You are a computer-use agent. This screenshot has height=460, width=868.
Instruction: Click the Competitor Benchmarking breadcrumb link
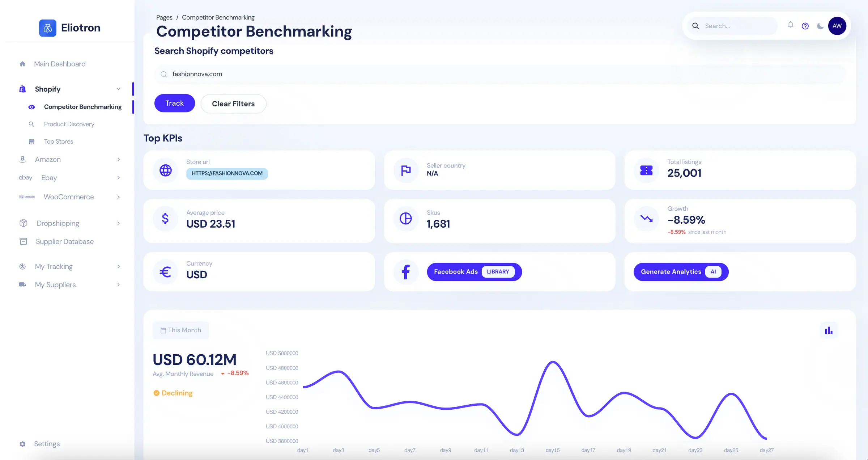pos(218,17)
